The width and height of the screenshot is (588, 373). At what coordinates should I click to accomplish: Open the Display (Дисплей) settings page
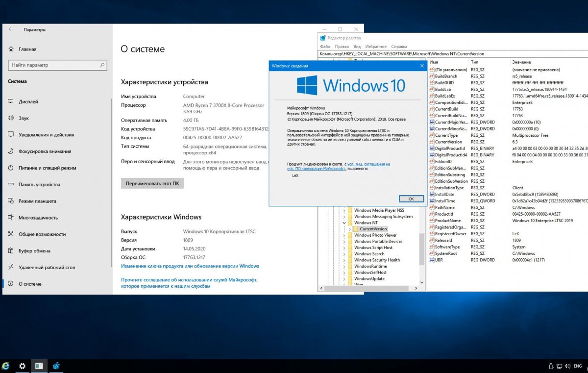[28, 101]
